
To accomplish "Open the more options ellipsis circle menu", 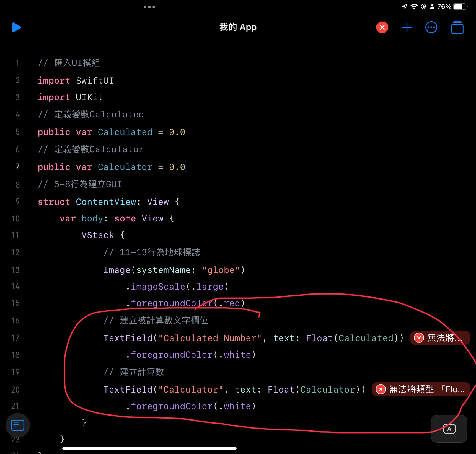I will click(431, 27).
